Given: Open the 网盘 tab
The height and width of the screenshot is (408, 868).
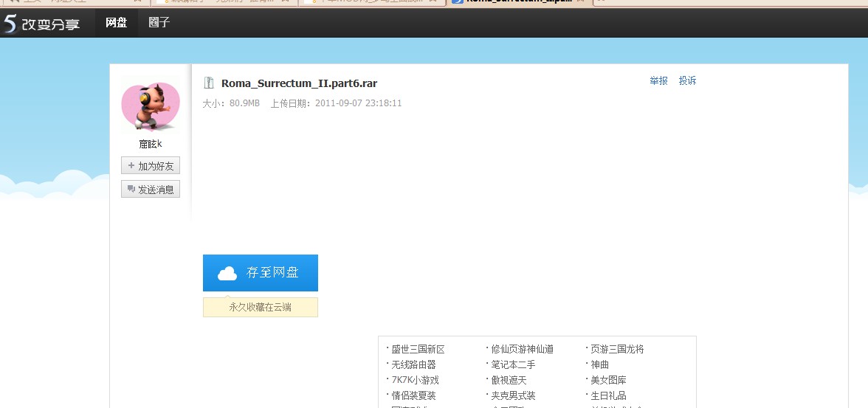Looking at the screenshot, I should (116, 23).
